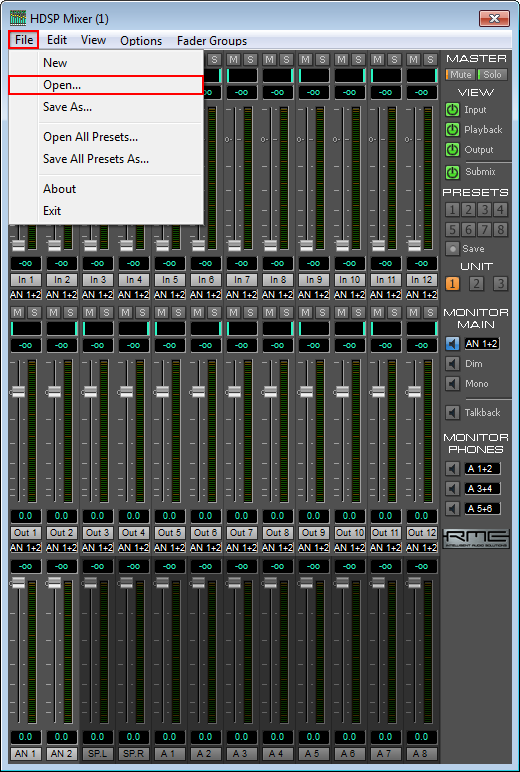This screenshot has height=772, width=520.
Task: Click the Out 5 channel label button
Action: click(169, 533)
